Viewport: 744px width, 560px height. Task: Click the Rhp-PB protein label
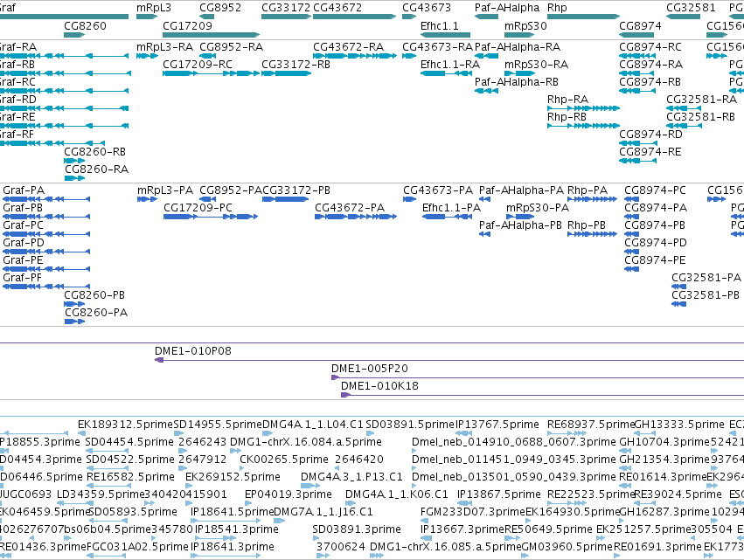[x=587, y=225]
